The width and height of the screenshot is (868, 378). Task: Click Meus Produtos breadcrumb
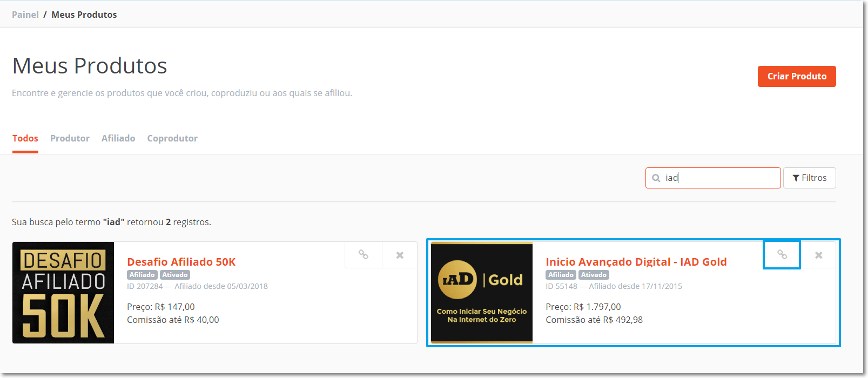coord(84,15)
